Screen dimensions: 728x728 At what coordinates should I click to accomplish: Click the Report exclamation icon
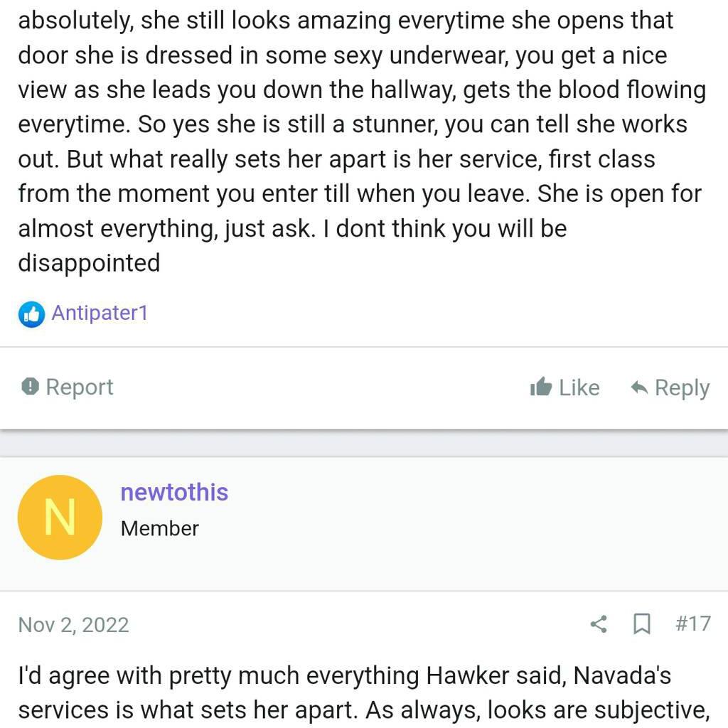30,387
